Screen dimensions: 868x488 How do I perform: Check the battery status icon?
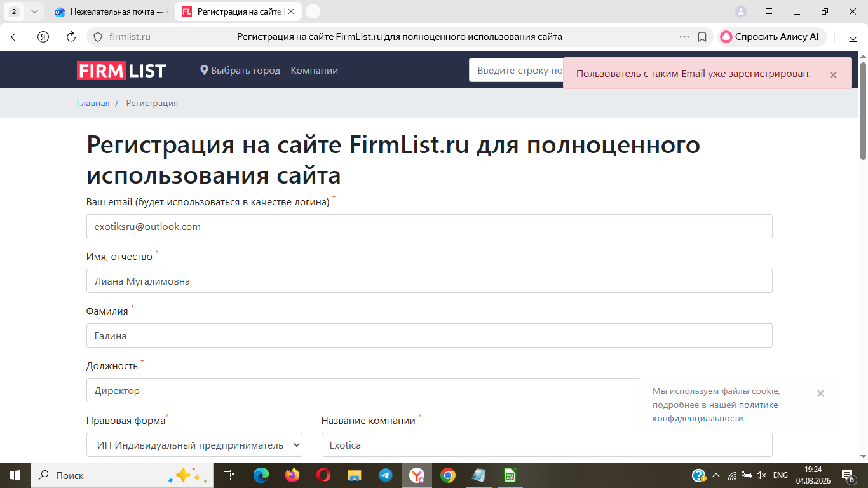pos(747,475)
